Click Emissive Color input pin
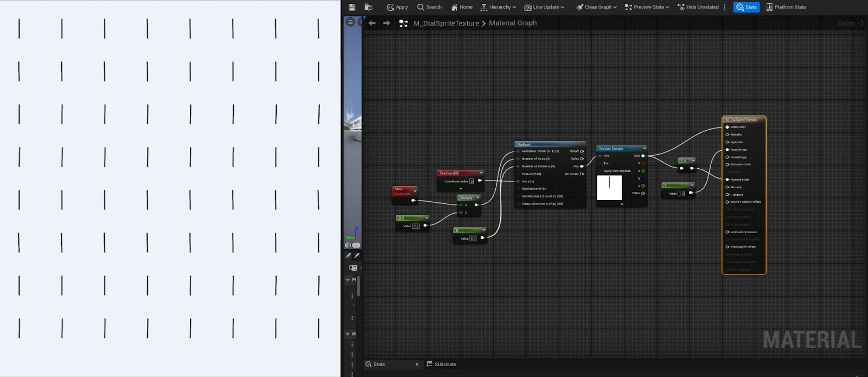This screenshot has width=868, height=377. coord(727,164)
